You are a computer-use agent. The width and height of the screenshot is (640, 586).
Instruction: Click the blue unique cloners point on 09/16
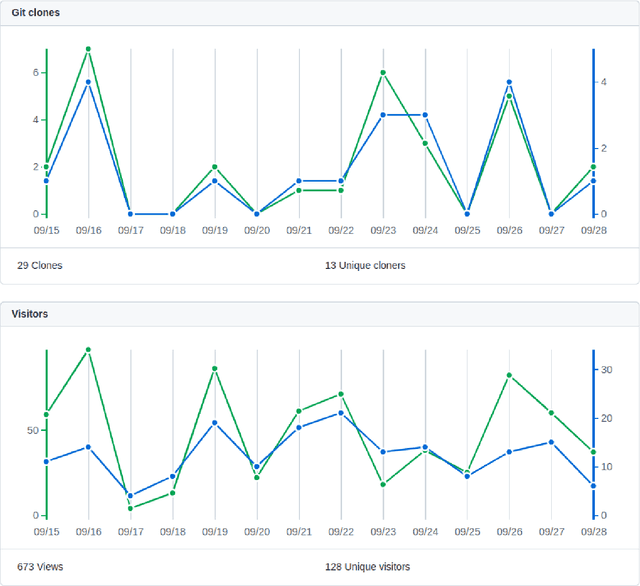88,82
